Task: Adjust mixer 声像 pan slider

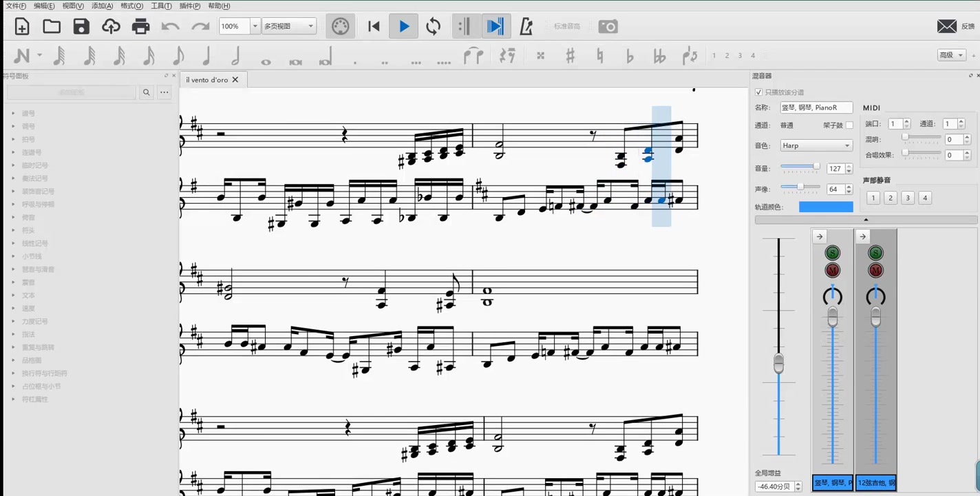Action: coord(800,187)
